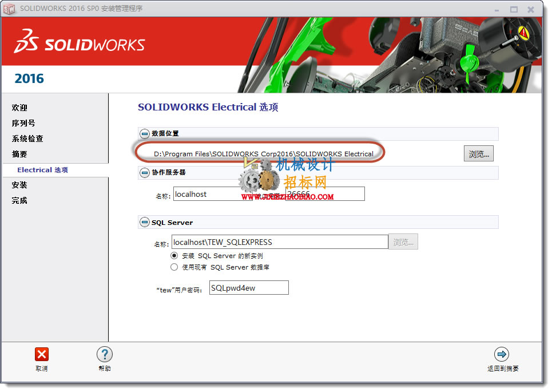Click the tew user password field

click(x=249, y=288)
